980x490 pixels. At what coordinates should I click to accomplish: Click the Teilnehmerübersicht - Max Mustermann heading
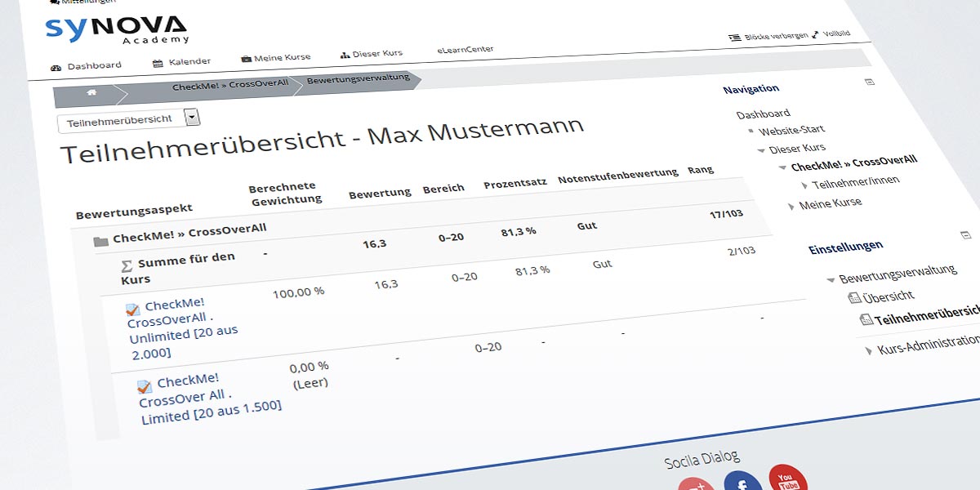coord(323,141)
